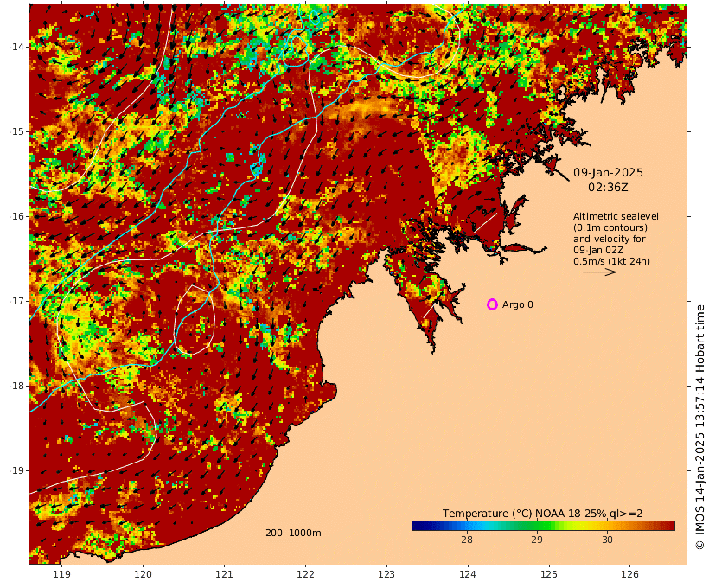Click longitude axis label '124'
Image resolution: width=709 pixels, height=588 pixels.
click(x=468, y=574)
